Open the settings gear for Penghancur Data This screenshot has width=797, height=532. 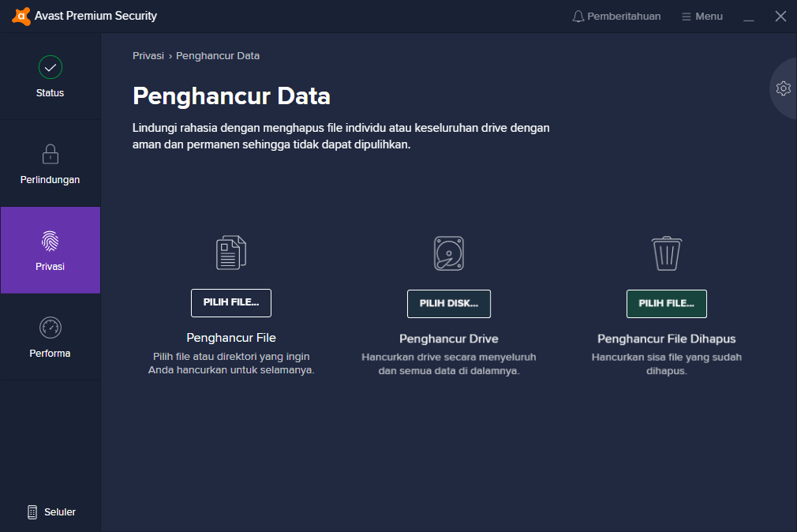tap(783, 88)
